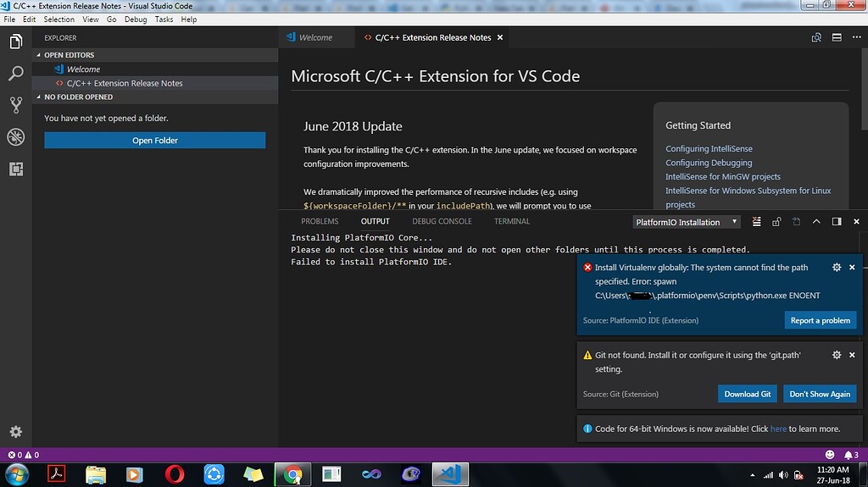Select C/C++ Extension Release Notes in Open Editors
The image size is (868, 487).
tap(155, 83)
